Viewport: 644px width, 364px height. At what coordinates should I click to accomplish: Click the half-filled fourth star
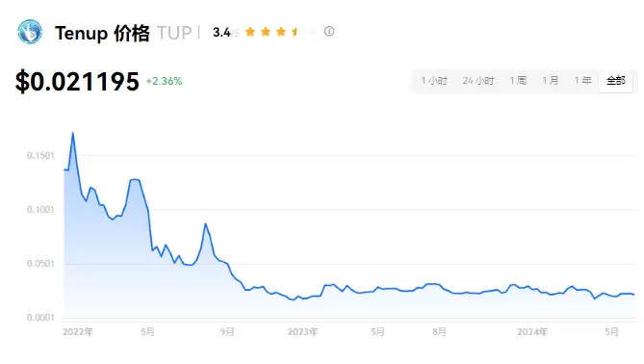(x=296, y=32)
